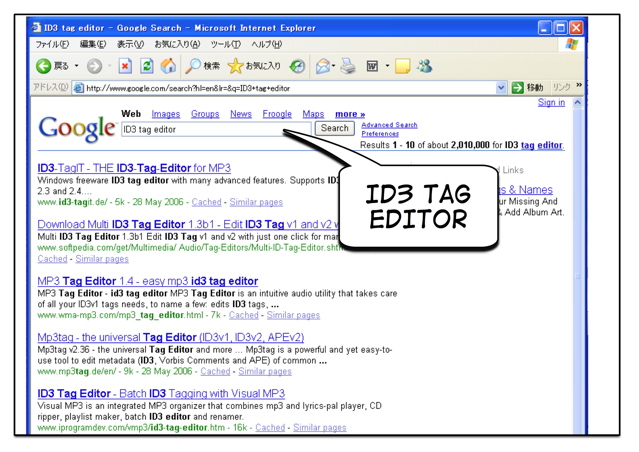Switch to Google Maps tab

313,114
